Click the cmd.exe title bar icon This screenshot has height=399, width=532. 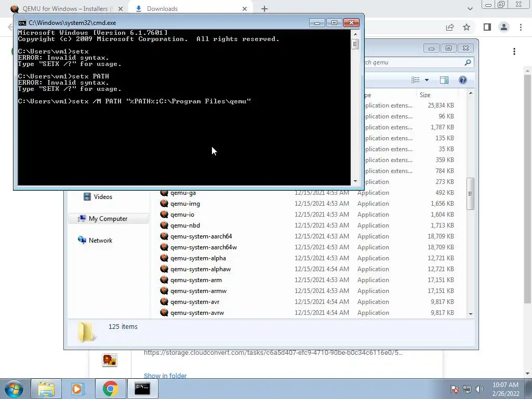tap(22, 23)
